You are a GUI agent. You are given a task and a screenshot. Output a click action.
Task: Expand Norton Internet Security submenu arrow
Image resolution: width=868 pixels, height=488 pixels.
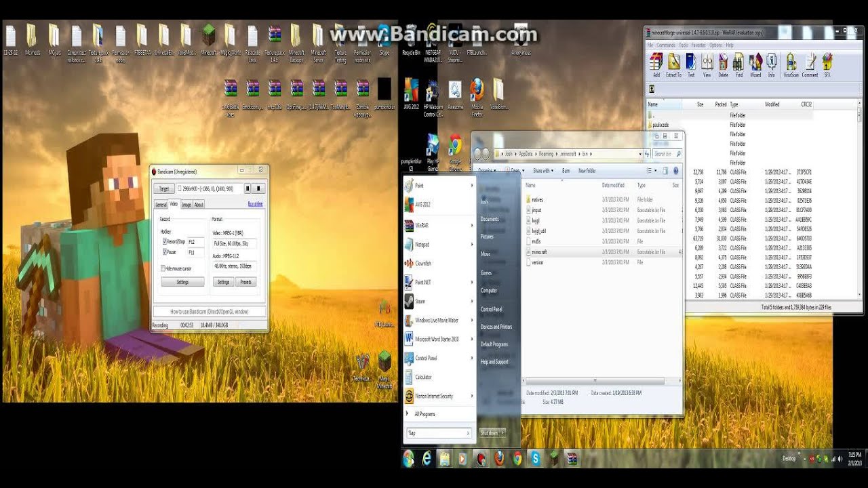point(472,396)
